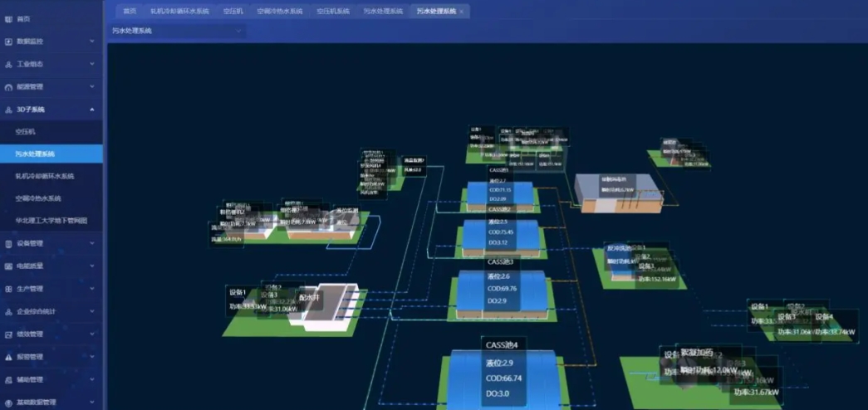The width and height of the screenshot is (868, 410).
Task: Switch to the 空调冷热水系统 tab
Action: pyautogui.click(x=279, y=12)
